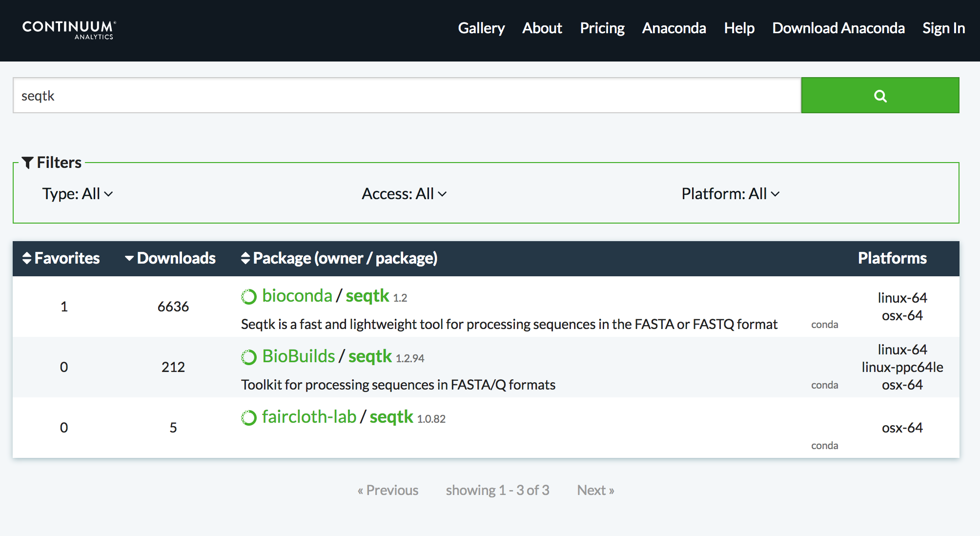980x536 pixels.
Task: Click the conda label in the faircloth-lab row
Action: [x=825, y=446]
